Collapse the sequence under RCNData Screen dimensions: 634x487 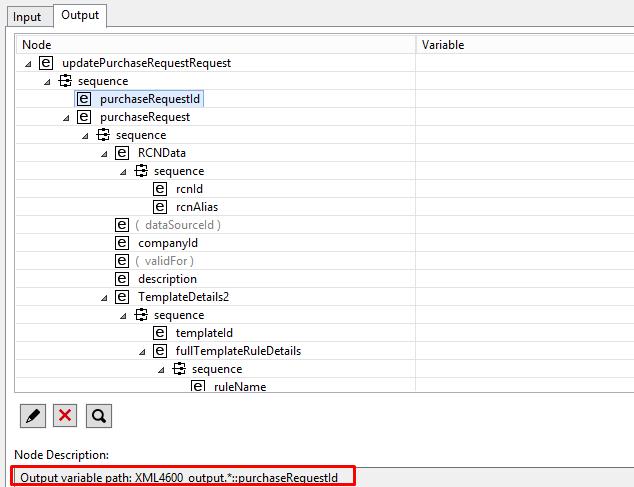click(x=123, y=172)
